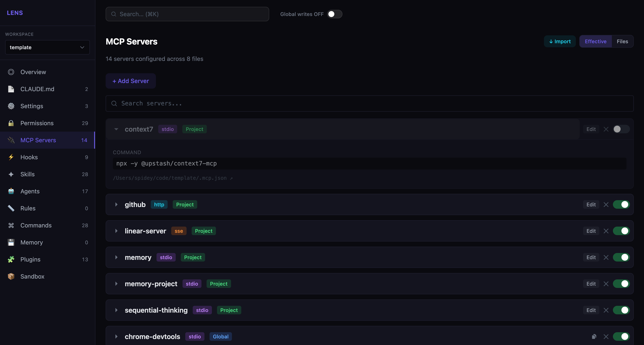644x345 pixels.
Task: Expand the sequential-thinking server row
Action: pyautogui.click(x=116, y=310)
